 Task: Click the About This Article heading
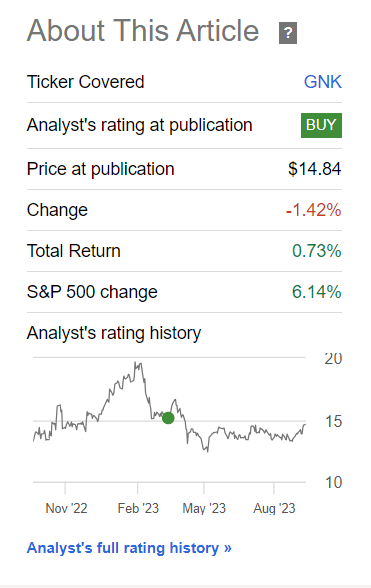tap(143, 31)
